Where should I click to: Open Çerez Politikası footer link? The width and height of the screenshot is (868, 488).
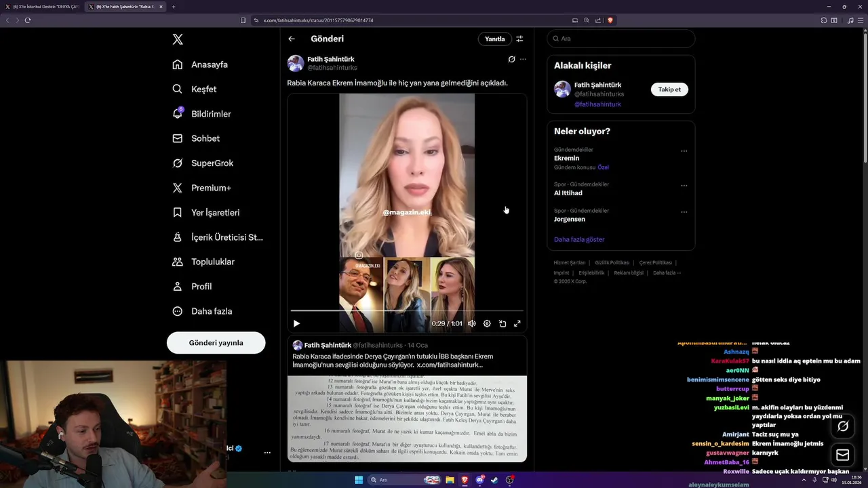pyautogui.click(x=656, y=262)
